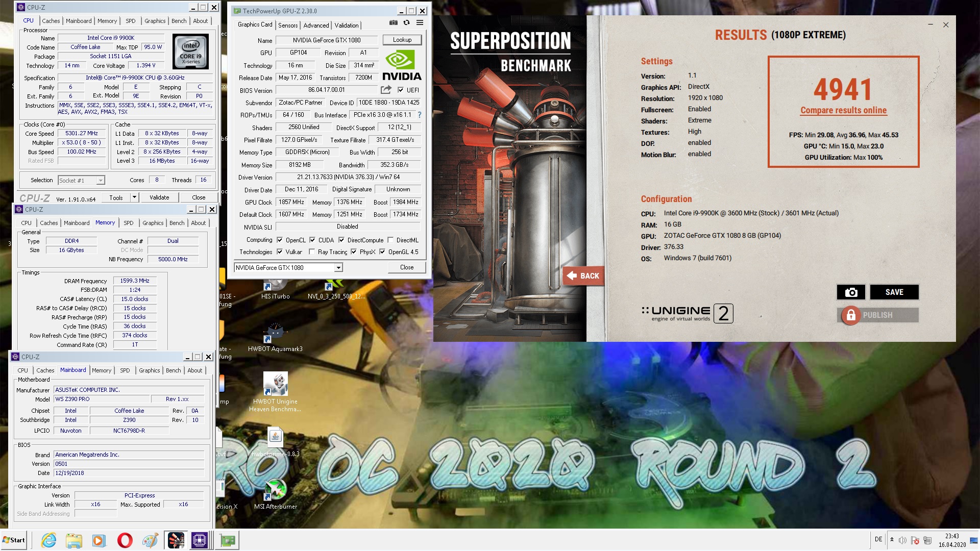The width and height of the screenshot is (980, 551).
Task: Toggle the OpenCL checkbox
Action: (x=280, y=240)
